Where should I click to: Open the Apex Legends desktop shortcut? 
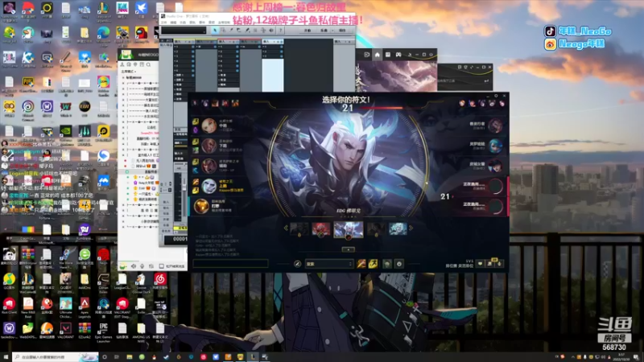[85, 306]
